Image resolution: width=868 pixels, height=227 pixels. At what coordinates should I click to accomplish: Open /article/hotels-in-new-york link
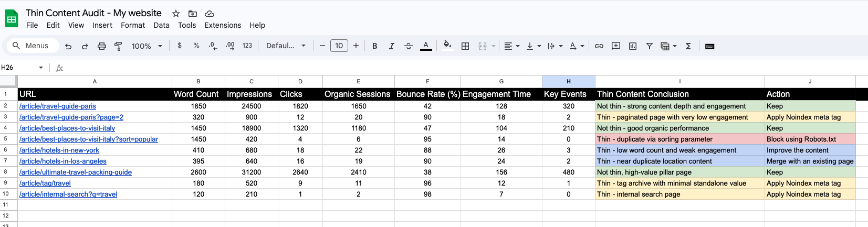pyautogui.click(x=59, y=150)
